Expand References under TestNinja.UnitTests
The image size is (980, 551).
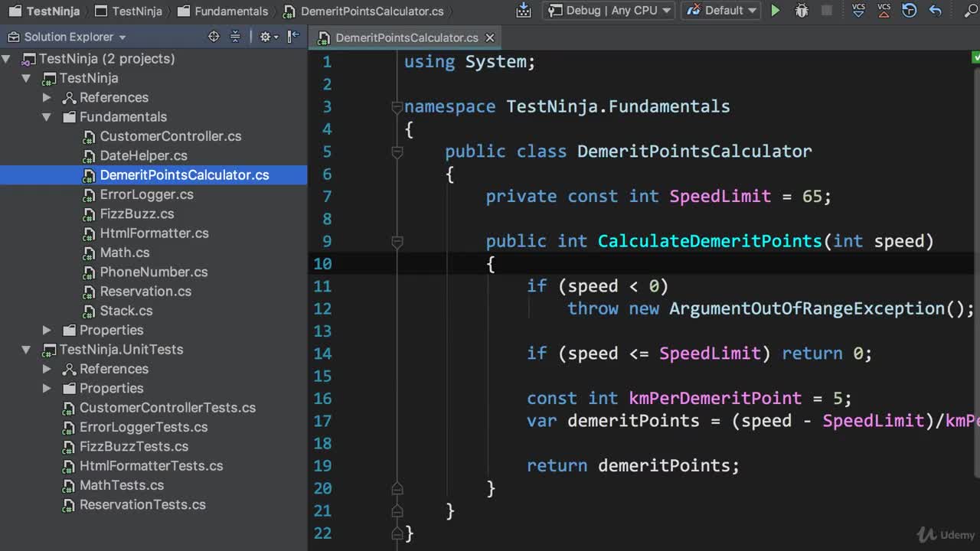tap(47, 369)
